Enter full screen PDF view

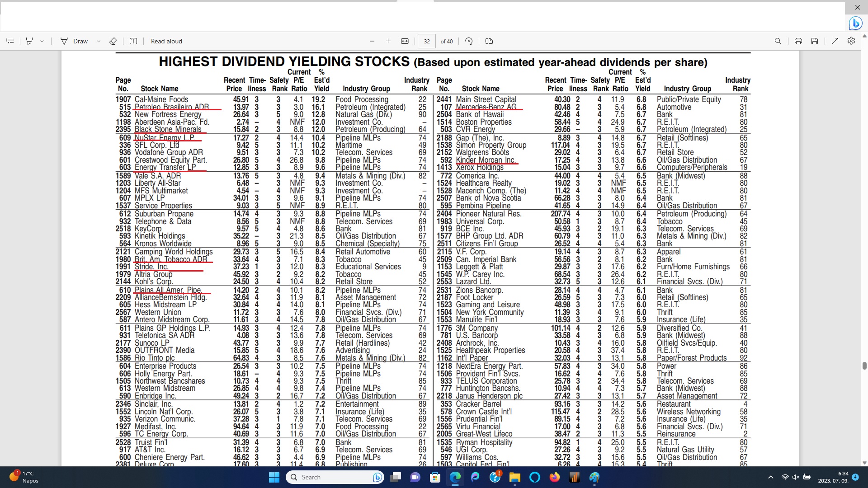[835, 41]
